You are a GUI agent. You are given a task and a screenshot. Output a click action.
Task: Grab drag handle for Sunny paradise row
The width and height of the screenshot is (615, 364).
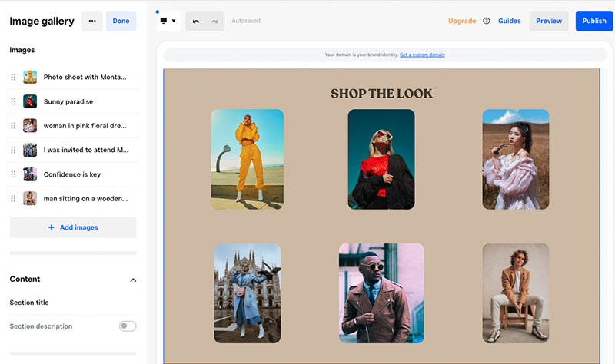coord(13,101)
